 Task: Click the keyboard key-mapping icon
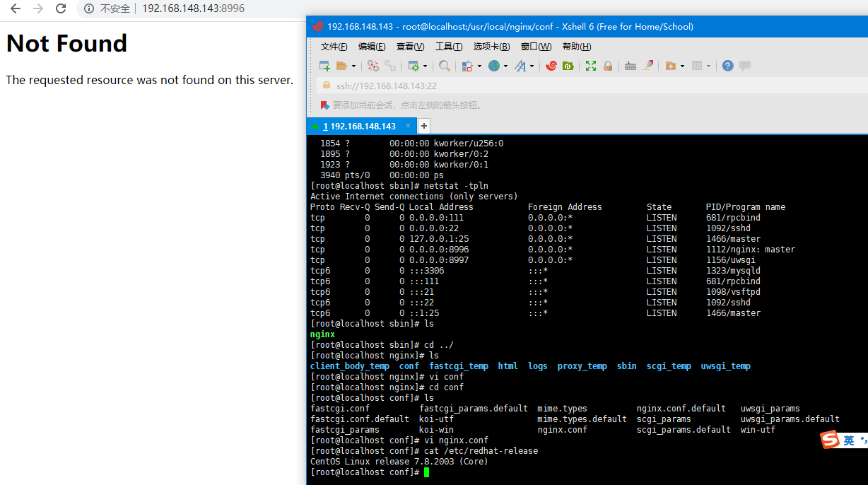point(631,66)
